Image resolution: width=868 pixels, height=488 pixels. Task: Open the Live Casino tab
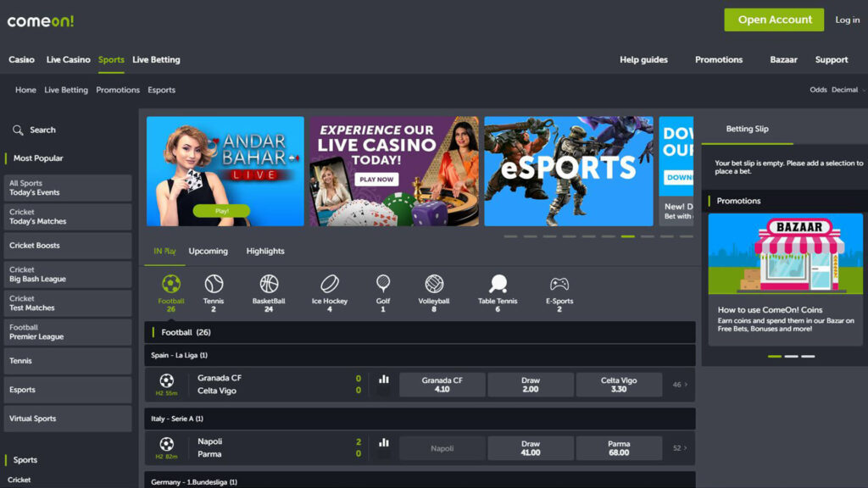68,60
